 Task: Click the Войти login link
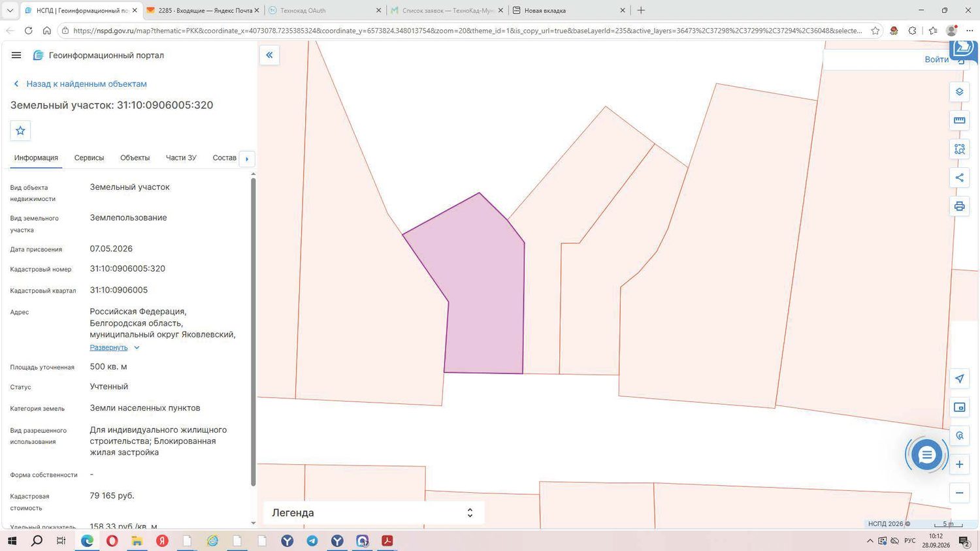936,59
